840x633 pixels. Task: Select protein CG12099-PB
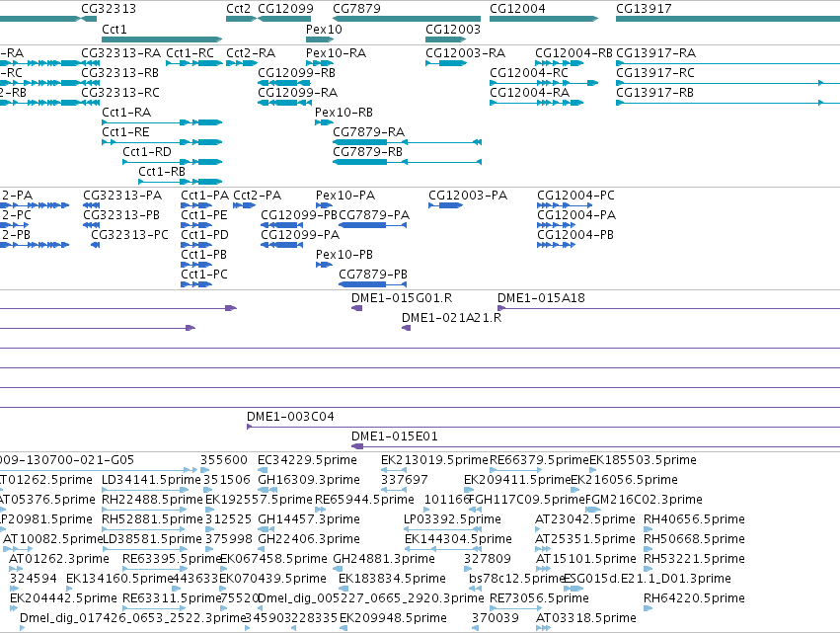(281, 225)
